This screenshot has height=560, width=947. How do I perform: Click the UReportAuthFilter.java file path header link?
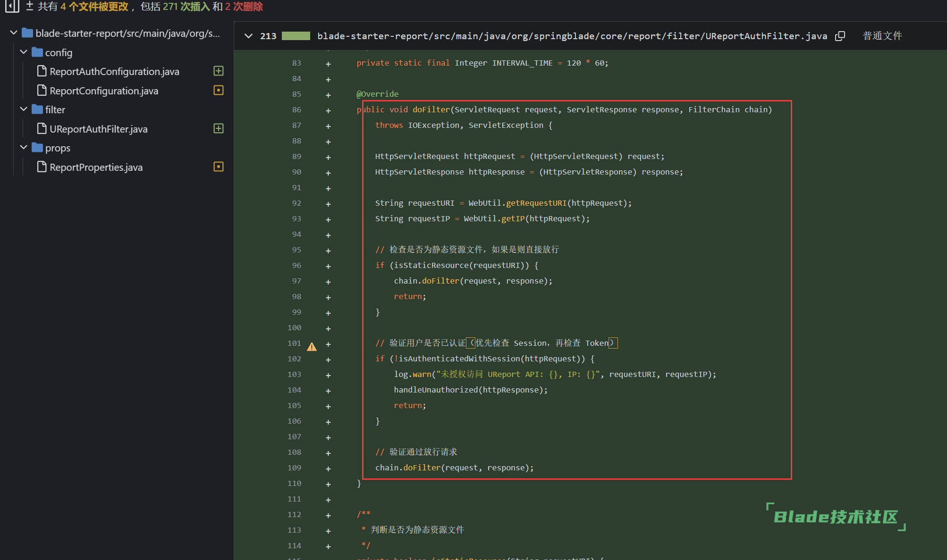coord(572,36)
